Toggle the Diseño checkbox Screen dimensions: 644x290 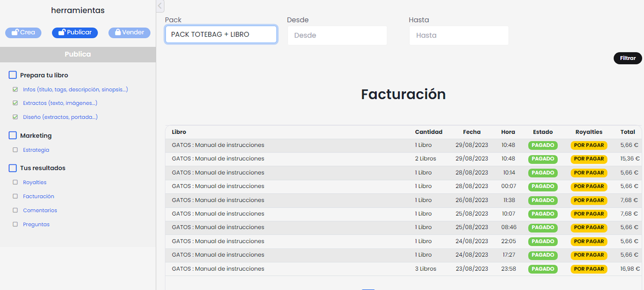[x=15, y=117]
